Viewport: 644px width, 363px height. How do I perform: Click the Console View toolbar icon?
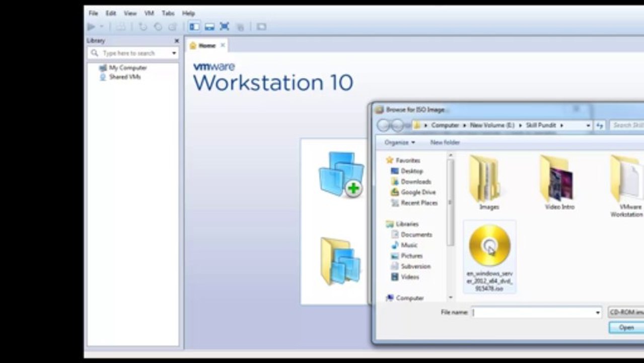pos(261,27)
